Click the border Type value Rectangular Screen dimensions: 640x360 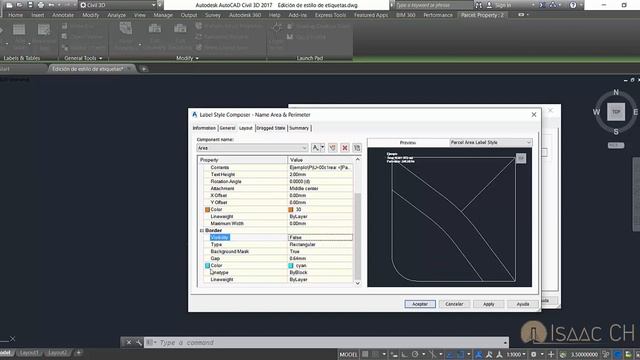pos(320,244)
